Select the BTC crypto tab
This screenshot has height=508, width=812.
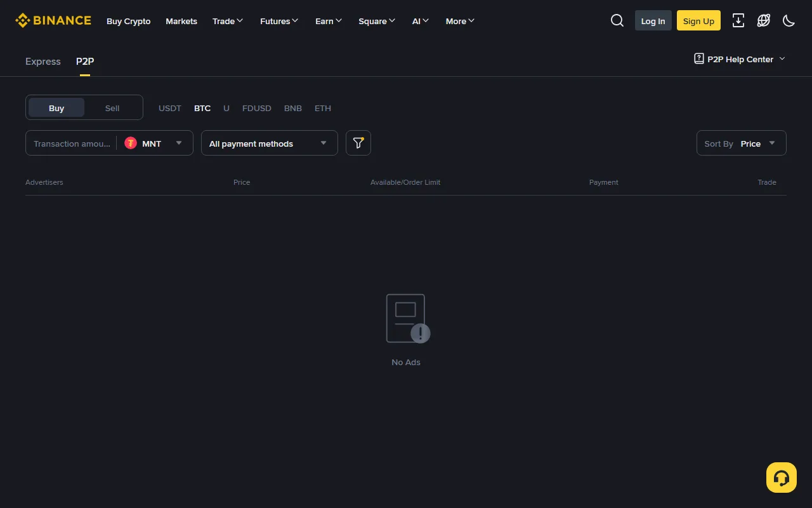pyautogui.click(x=202, y=108)
